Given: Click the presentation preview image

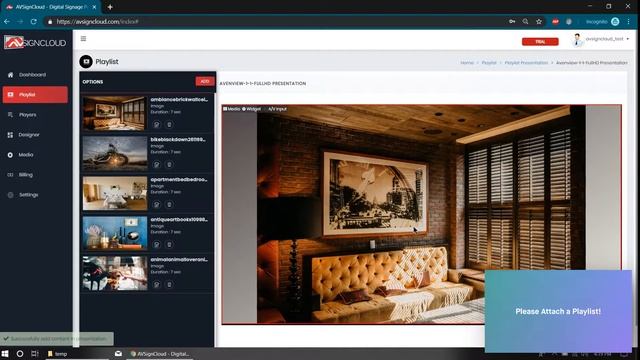Looking at the screenshot, I should coord(421,214).
